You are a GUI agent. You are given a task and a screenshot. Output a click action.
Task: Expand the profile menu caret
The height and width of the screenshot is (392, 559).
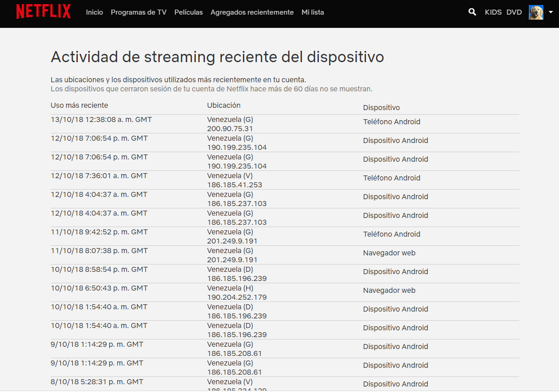[x=550, y=12]
